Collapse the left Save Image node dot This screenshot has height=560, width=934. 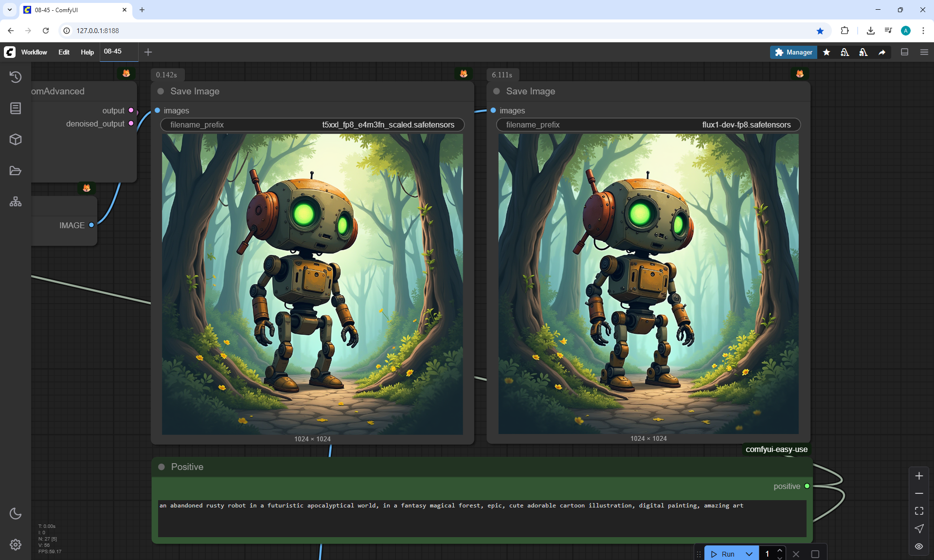click(161, 91)
